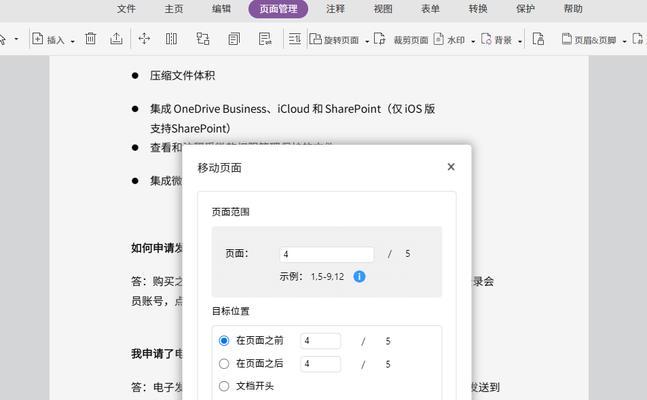The height and width of the screenshot is (400, 647).
Task: Click the 在页面之后 page number field
Action: 321,364
